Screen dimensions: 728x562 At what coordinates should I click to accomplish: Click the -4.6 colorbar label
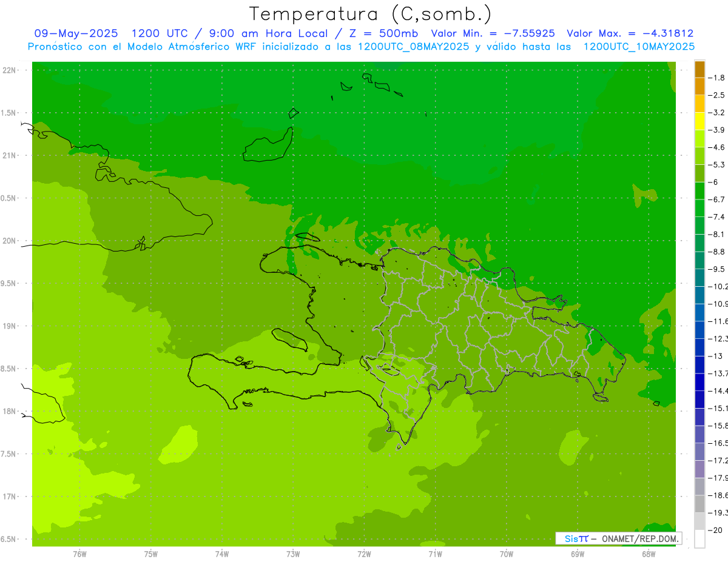click(x=717, y=147)
